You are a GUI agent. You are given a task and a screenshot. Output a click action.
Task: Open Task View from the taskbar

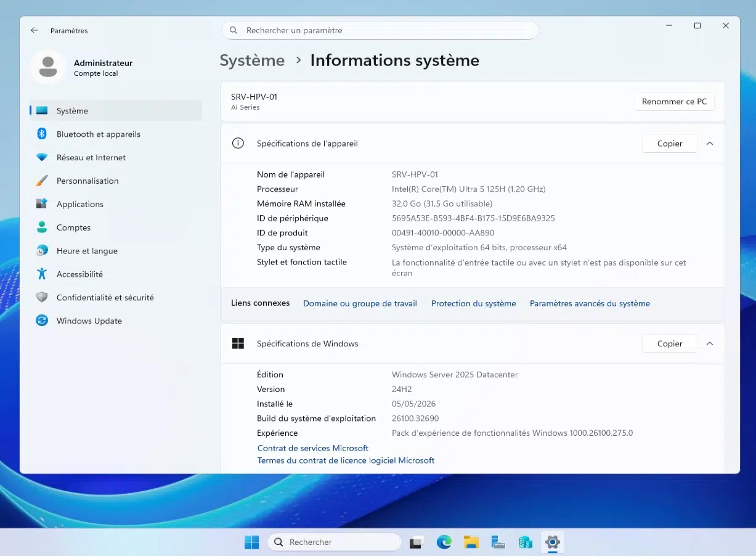coord(416,542)
